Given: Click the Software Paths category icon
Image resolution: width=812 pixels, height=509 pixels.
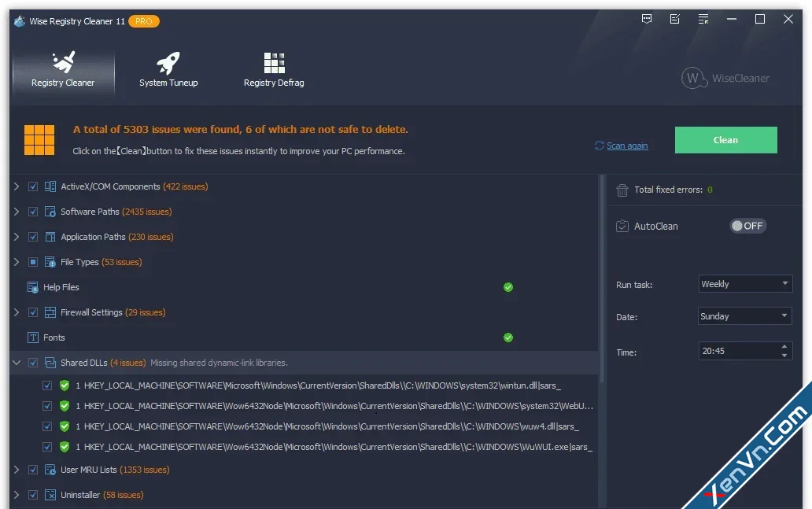Looking at the screenshot, I should pyautogui.click(x=50, y=212).
